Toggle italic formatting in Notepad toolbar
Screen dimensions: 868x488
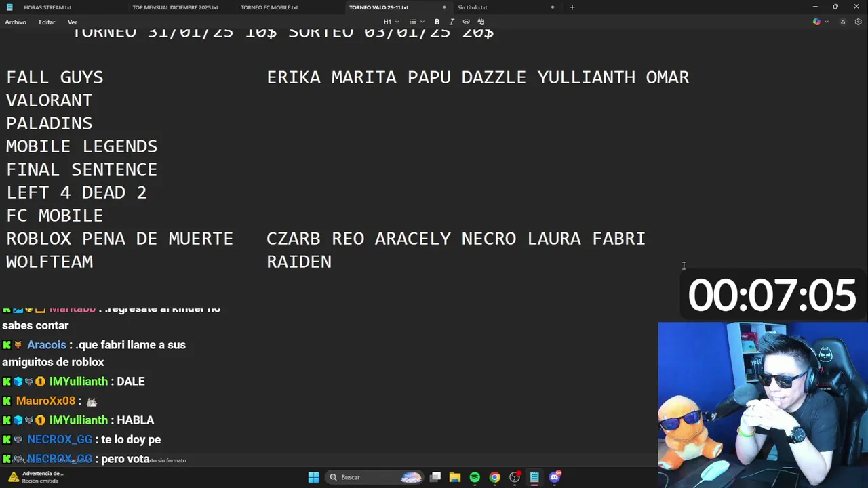click(x=452, y=22)
